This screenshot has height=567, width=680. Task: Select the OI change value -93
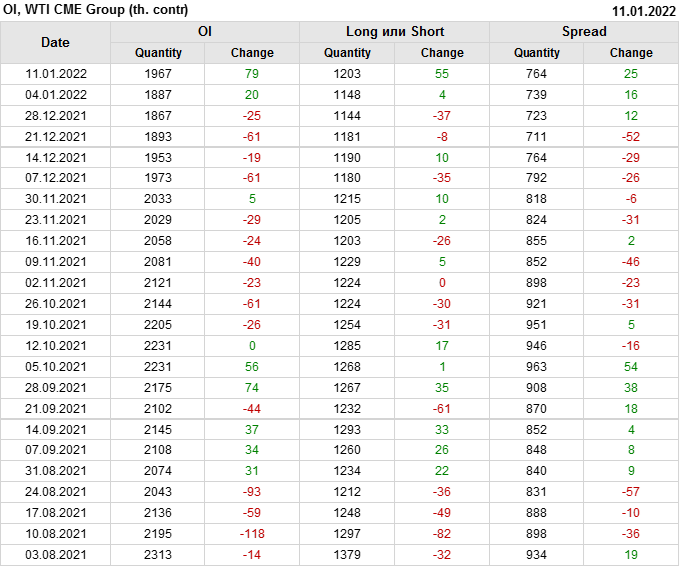[x=252, y=492]
